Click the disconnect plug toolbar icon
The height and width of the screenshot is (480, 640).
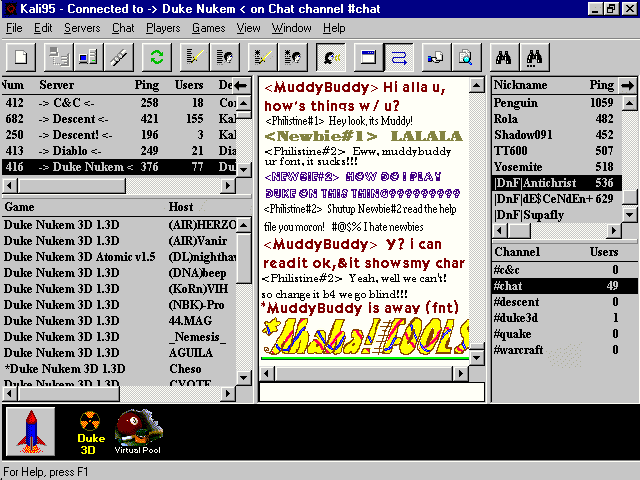coord(118,56)
